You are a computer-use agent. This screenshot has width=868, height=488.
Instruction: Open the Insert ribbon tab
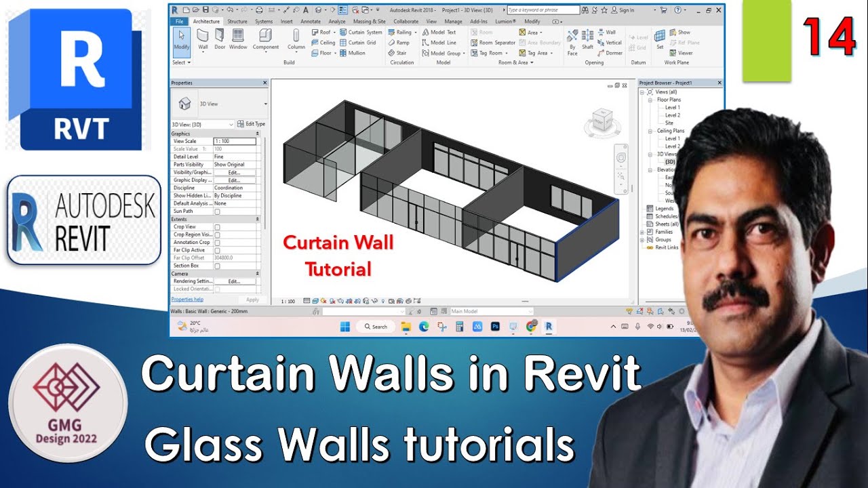[x=286, y=21]
